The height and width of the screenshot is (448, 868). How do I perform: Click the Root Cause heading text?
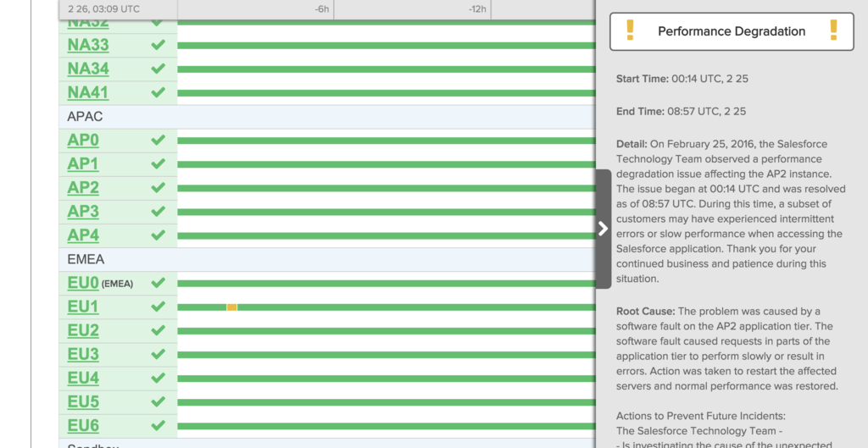click(645, 311)
